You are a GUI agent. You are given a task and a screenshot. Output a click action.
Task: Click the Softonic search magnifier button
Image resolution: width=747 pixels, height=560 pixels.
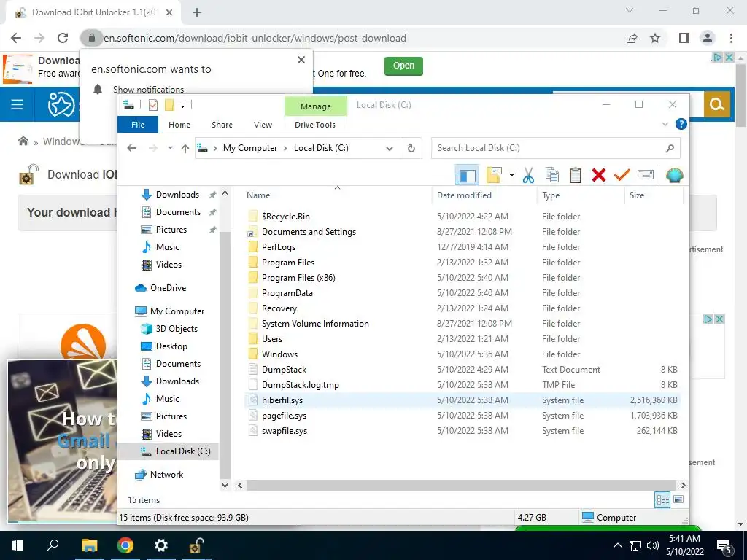716,104
